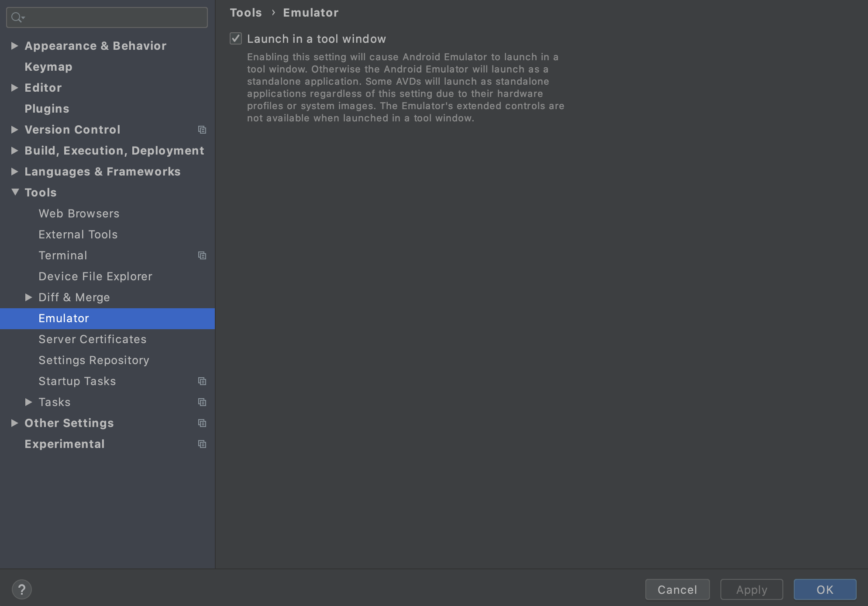This screenshot has height=606, width=868.
Task: Focus the settings search field
Action: point(107,17)
